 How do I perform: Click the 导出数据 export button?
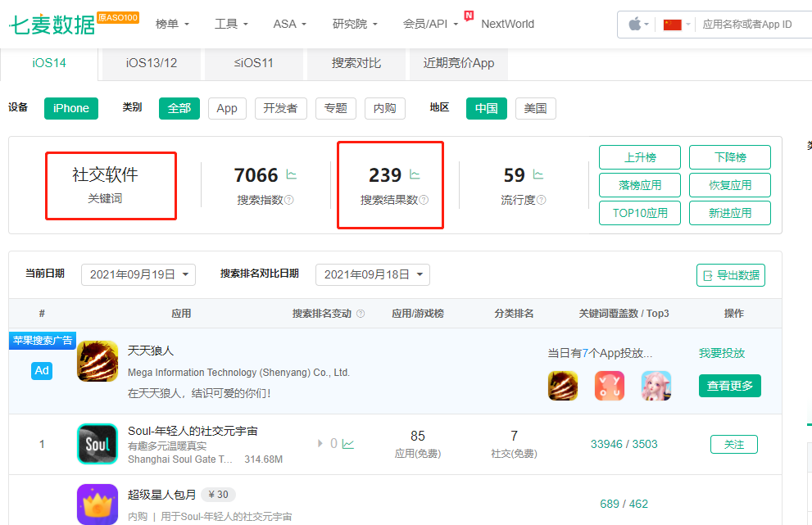coord(731,275)
